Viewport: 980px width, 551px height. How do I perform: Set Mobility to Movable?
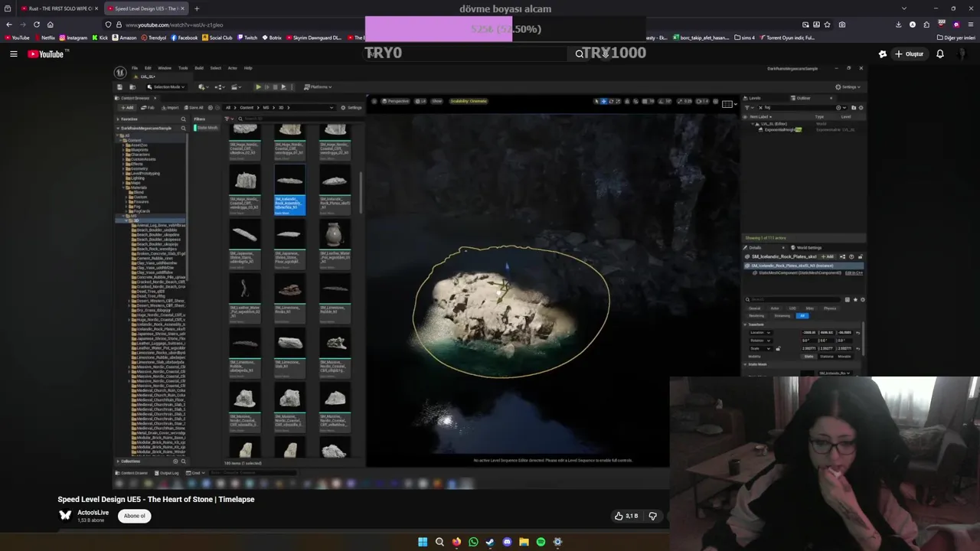844,357
